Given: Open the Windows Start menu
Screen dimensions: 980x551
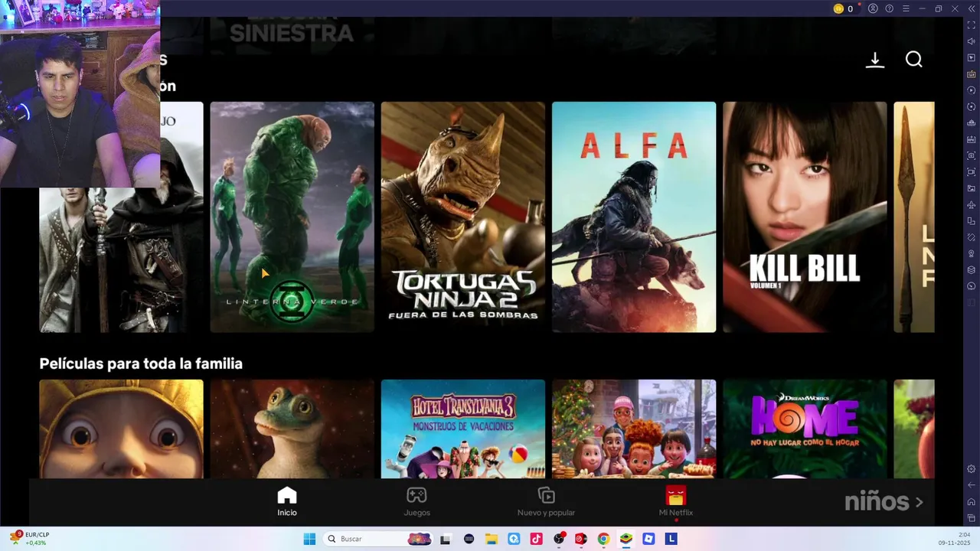Looking at the screenshot, I should (309, 539).
